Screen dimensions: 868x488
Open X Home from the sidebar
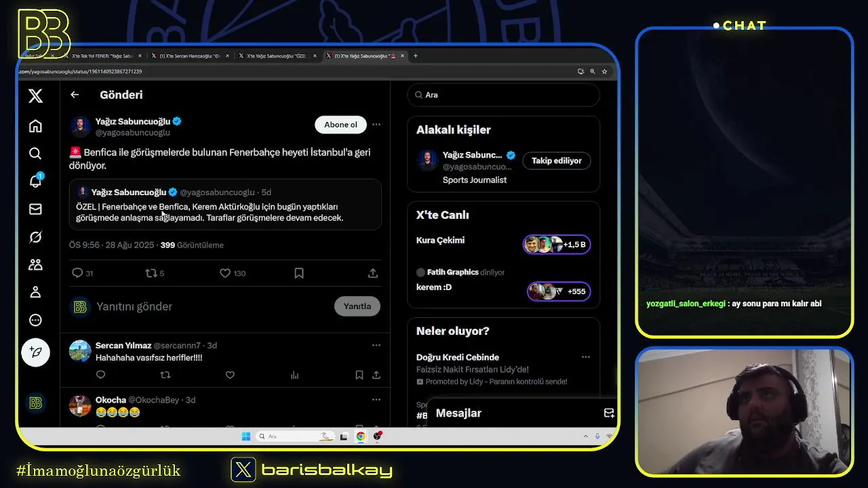(x=35, y=125)
